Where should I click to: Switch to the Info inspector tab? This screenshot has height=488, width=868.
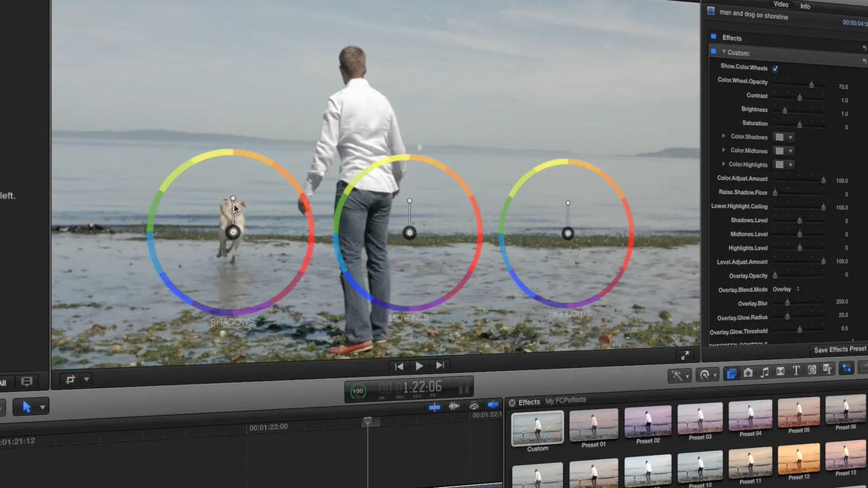(x=805, y=6)
